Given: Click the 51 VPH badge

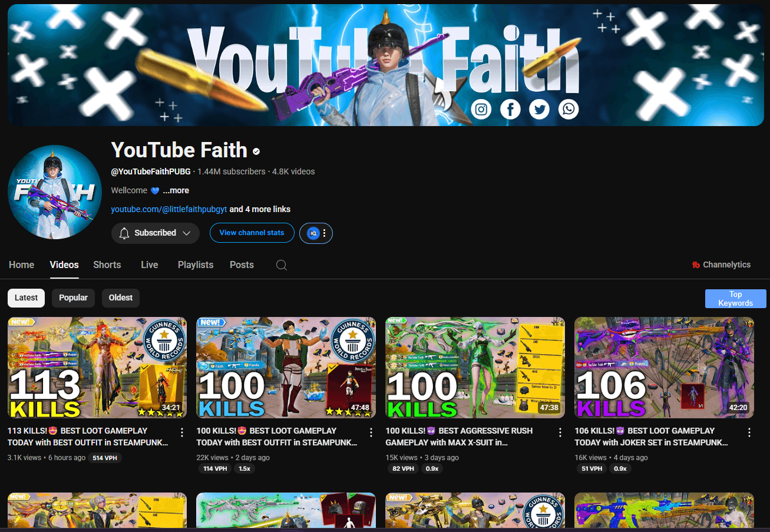Looking at the screenshot, I should 592,469.
